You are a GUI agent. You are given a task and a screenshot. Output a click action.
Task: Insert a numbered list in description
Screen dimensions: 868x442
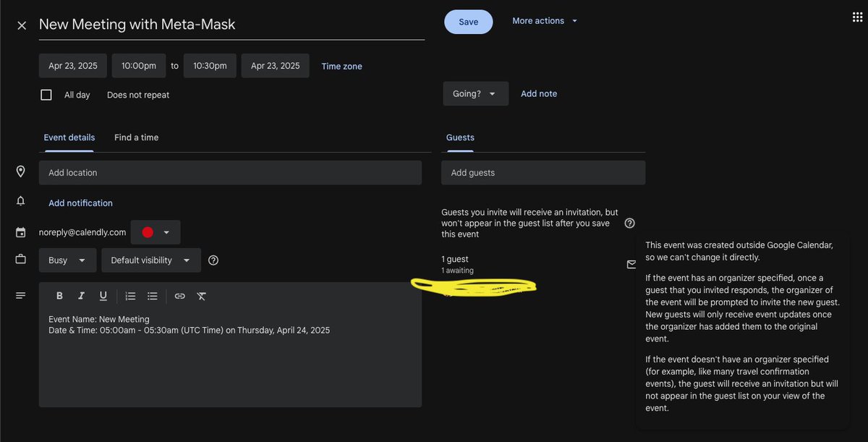coord(130,296)
